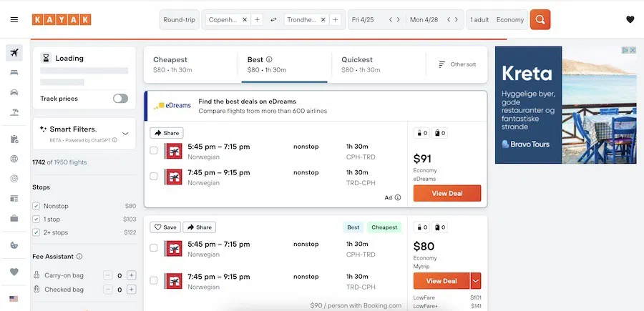Decrease Carry-on bag count
The width and height of the screenshot is (644, 311).
pyautogui.click(x=107, y=275)
